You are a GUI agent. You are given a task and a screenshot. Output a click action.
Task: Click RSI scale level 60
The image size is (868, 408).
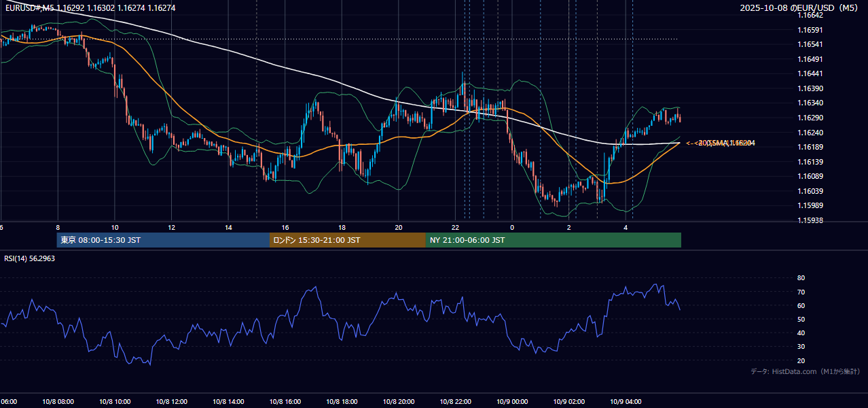(x=801, y=305)
